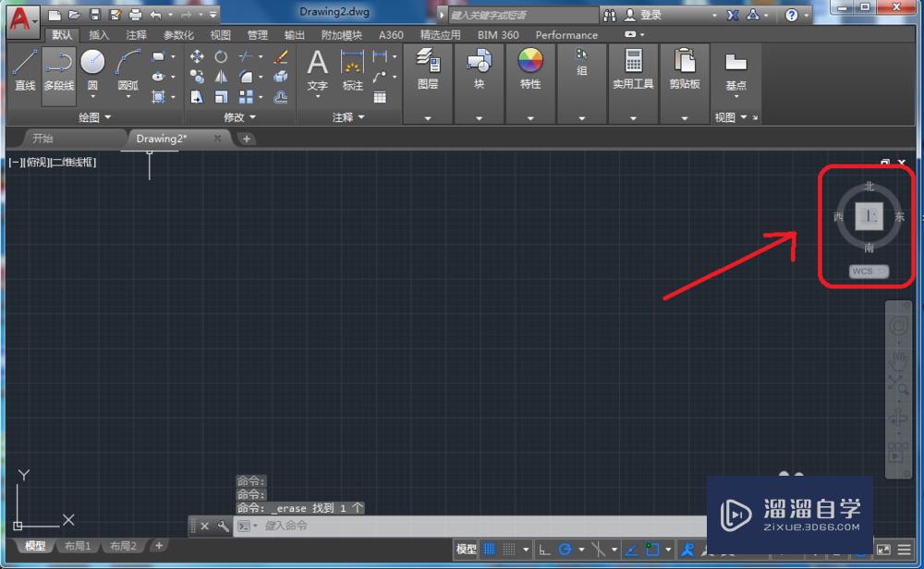The width and height of the screenshot is (924, 569).
Task: Open the 特性 (Properties) panel dropdown
Action: 530,118
